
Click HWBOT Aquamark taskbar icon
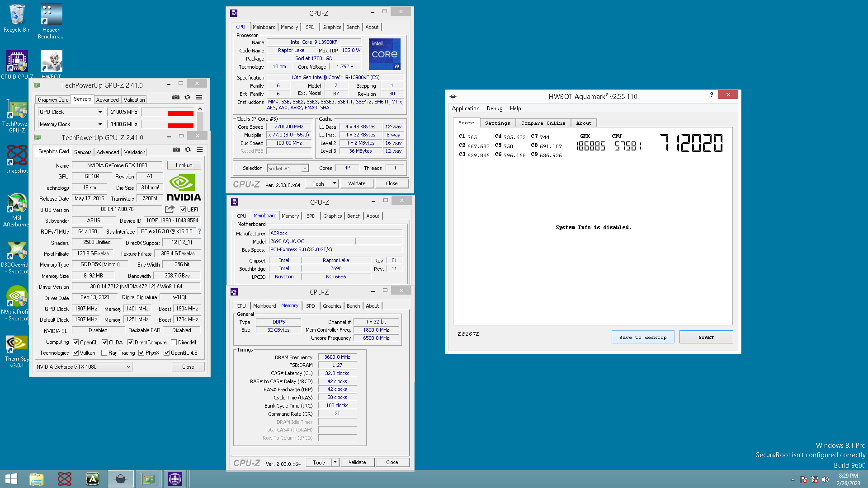[x=121, y=479]
